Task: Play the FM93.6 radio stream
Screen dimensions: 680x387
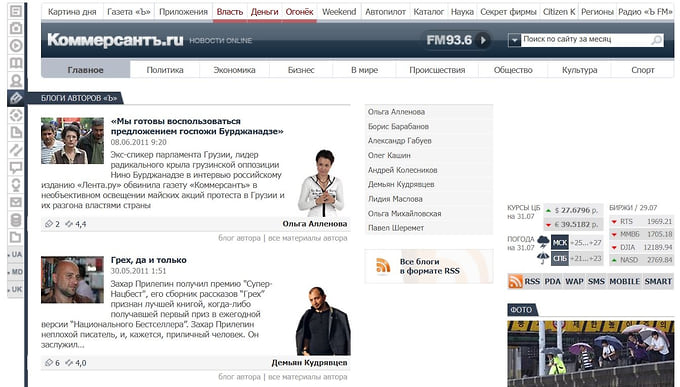Action: [483, 40]
